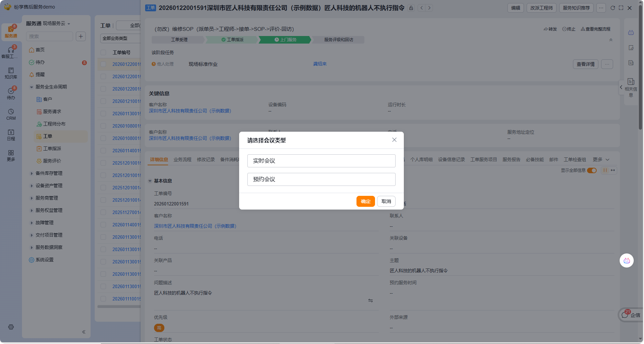The image size is (644, 344).
Task: Click 服务知识推荐 button
Action: click(576, 8)
